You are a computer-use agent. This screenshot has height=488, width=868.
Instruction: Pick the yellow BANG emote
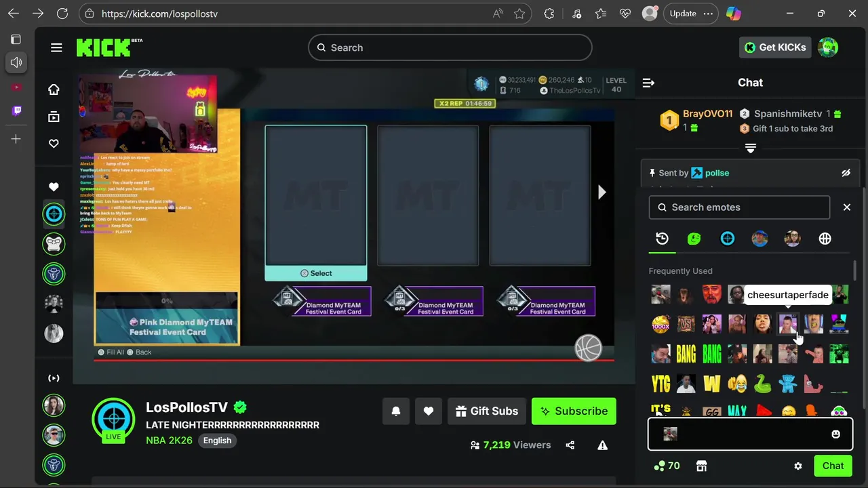click(686, 354)
